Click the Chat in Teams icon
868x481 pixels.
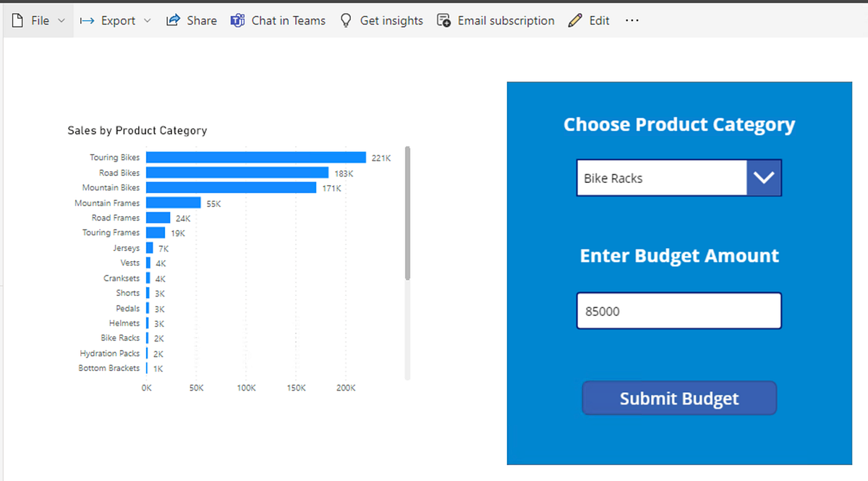[x=237, y=20]
